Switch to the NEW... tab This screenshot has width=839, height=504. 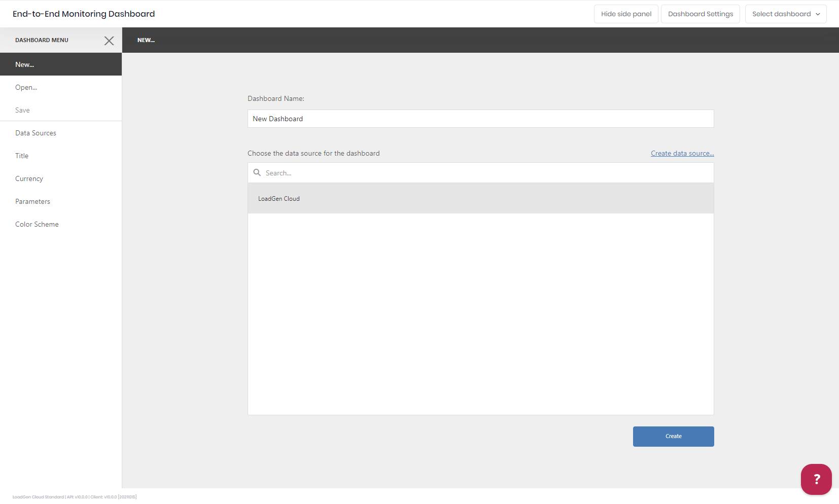(x=146, y=40)
